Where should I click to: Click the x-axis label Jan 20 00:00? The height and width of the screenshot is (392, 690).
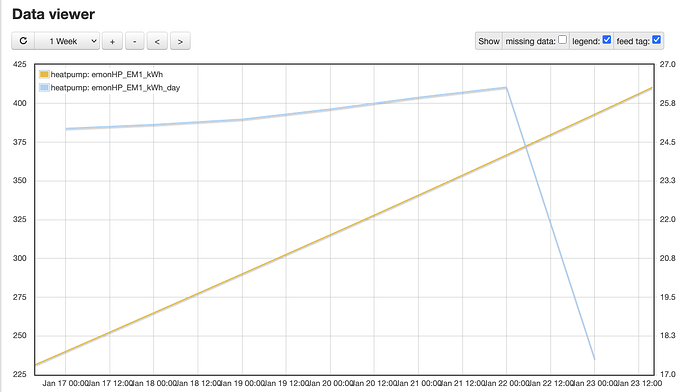[x=330, y=383]
